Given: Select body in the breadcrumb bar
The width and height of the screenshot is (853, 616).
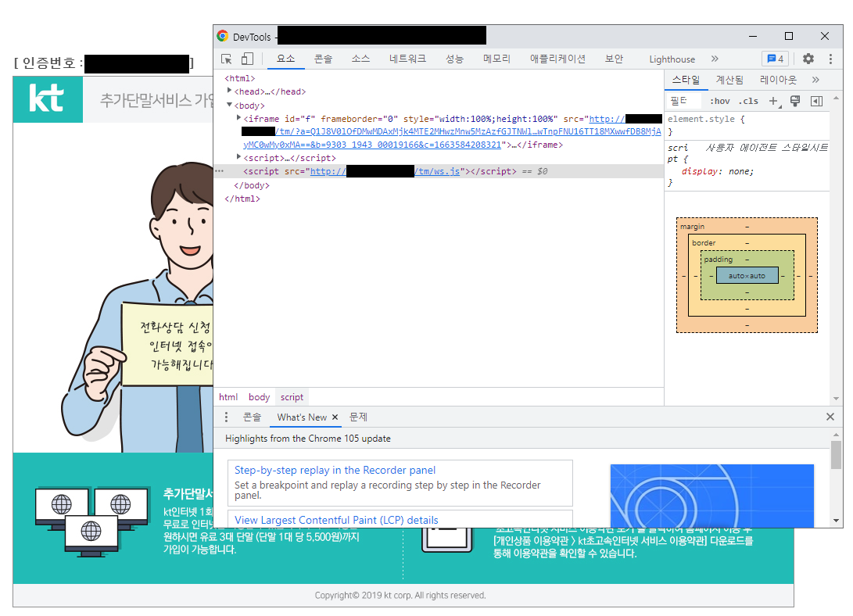Looking at the screenshot, I should coord(259,397).
